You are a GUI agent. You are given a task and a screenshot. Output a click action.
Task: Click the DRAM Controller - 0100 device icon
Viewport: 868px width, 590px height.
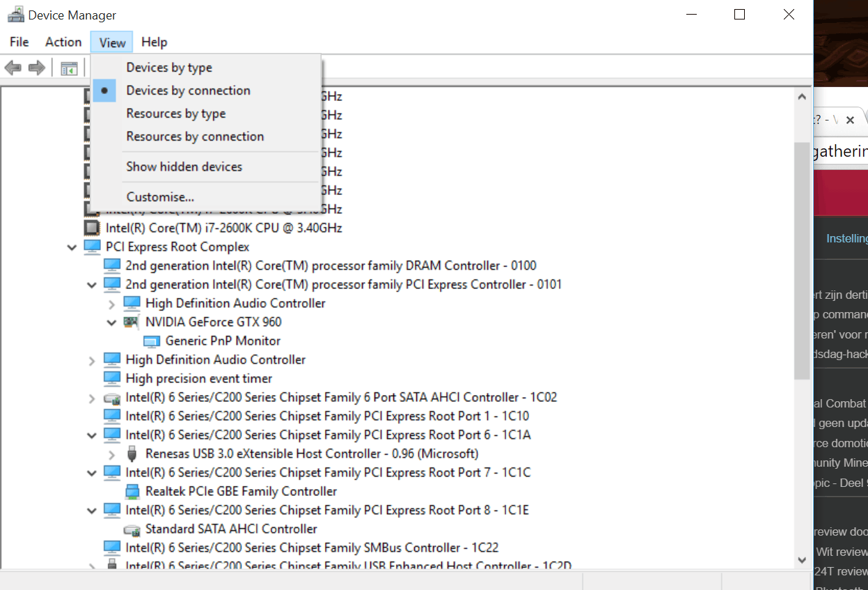111,265
